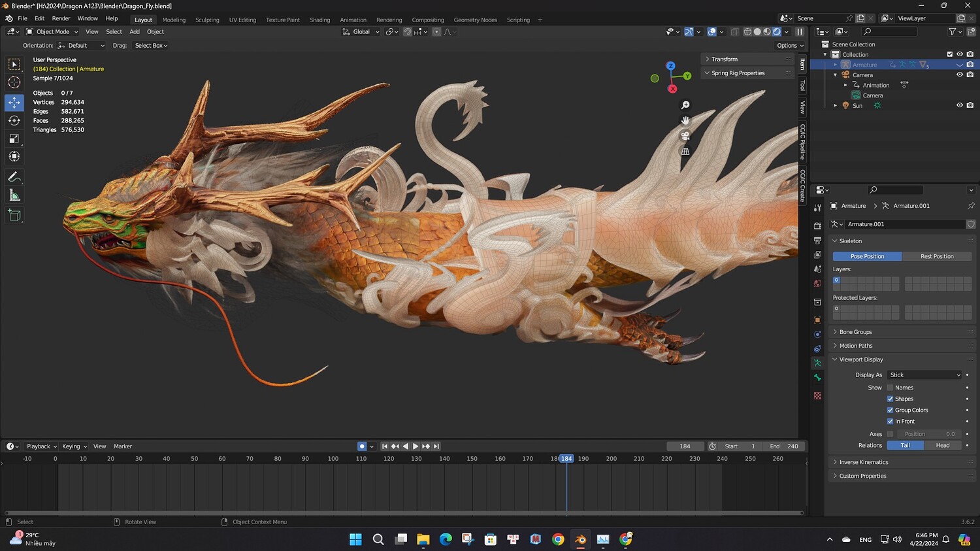The image size is (980, 551).
Task: Choose the Annotate pencil tool
Action: point(14,177)
